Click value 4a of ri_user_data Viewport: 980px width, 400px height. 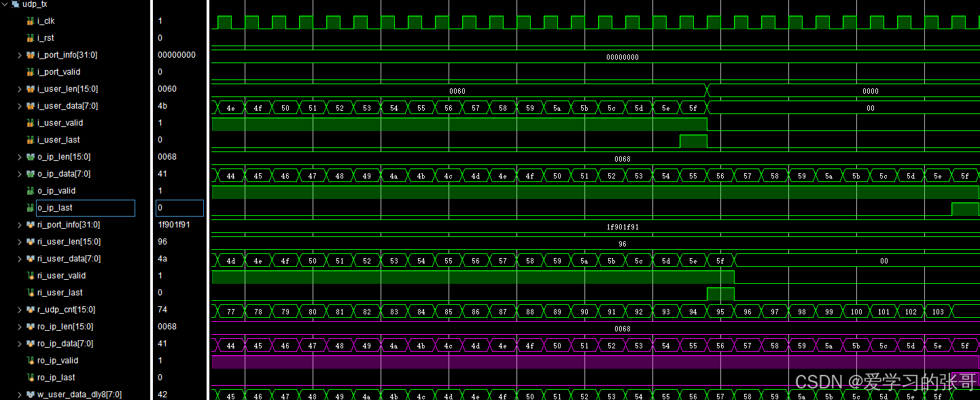pos(162,259)
